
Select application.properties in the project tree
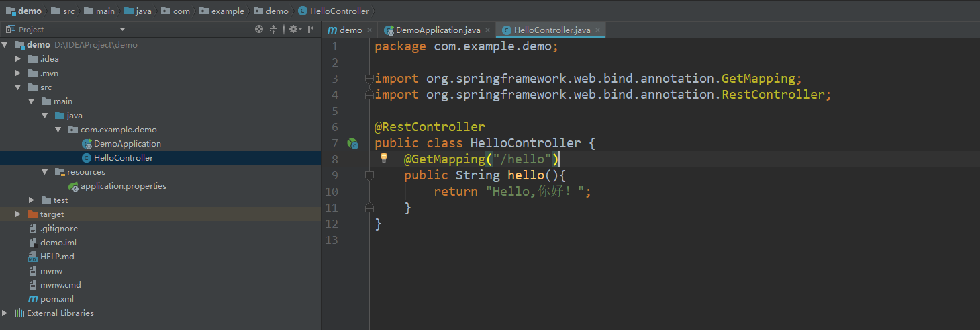click(x=124, y=186)
